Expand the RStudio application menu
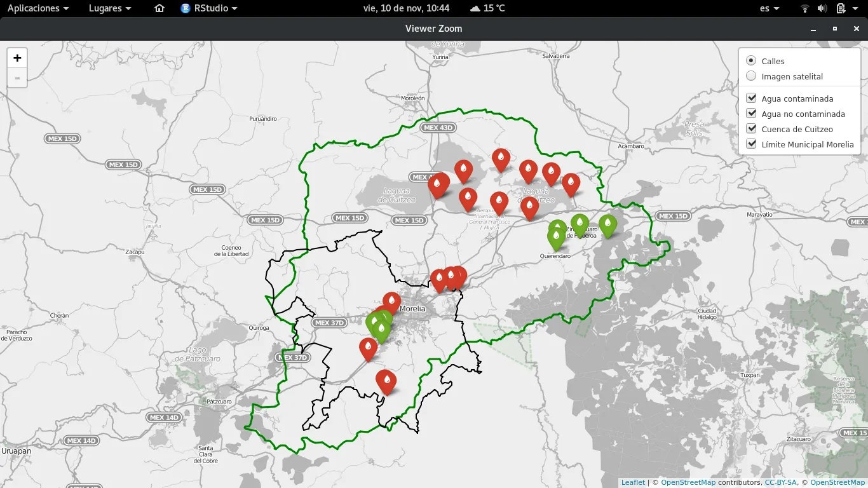The width and height of the screenshot is (868, 488). [x=209, y=8]
